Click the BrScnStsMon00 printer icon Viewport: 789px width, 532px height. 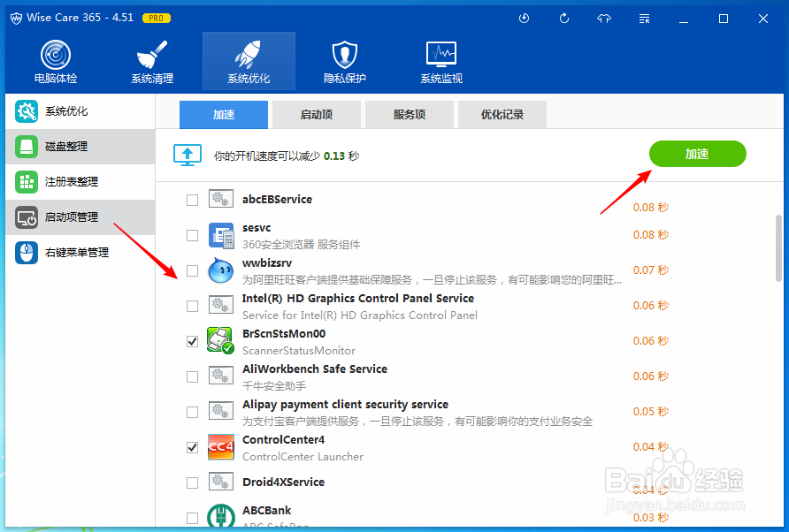(221, 340)
